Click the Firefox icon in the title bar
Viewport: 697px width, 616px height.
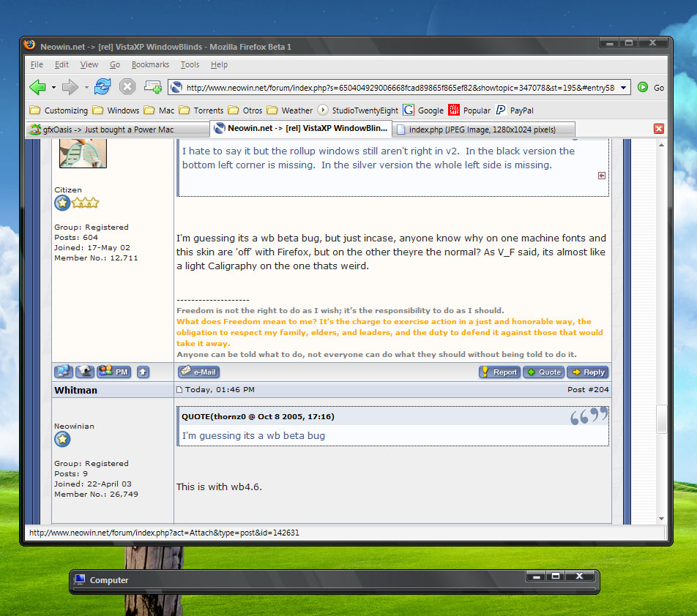pyautogui.click(x=30, y=45)
